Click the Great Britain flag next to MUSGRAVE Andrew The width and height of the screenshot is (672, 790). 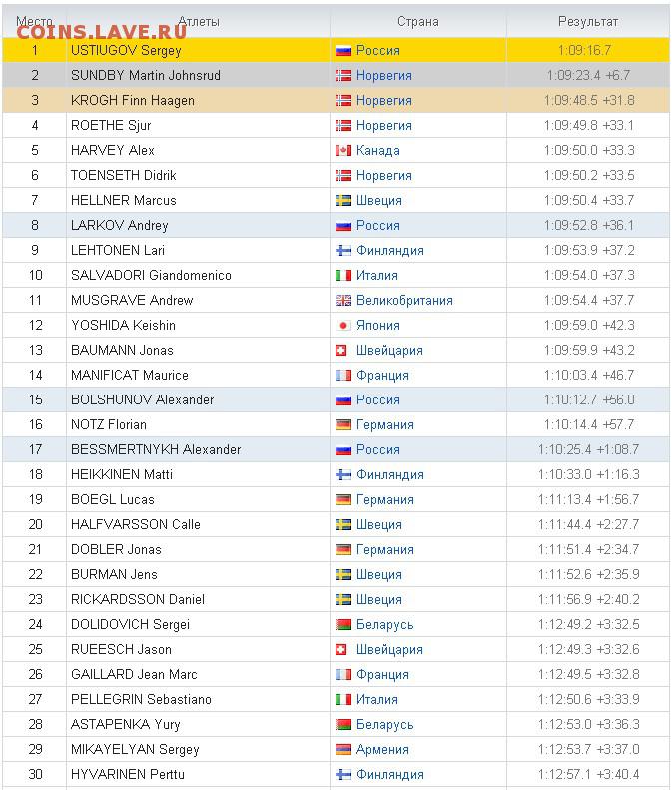pos(343,301)
